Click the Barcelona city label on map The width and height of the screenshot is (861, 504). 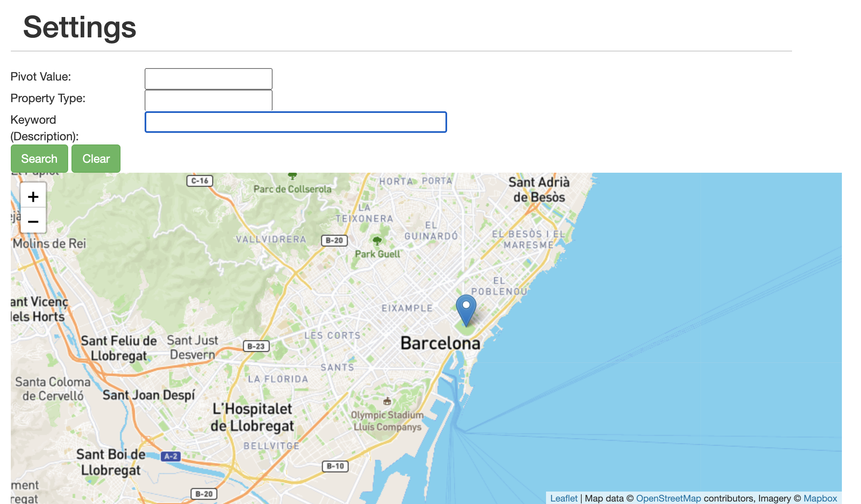click(440, 343)
